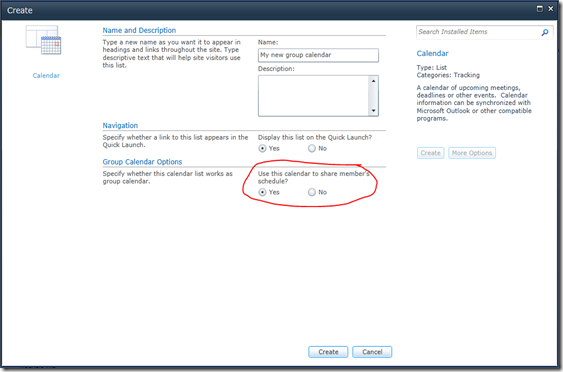Click the Calendar template icon
This screenshot has height=372, width=563.
click(x=43, y=40)
